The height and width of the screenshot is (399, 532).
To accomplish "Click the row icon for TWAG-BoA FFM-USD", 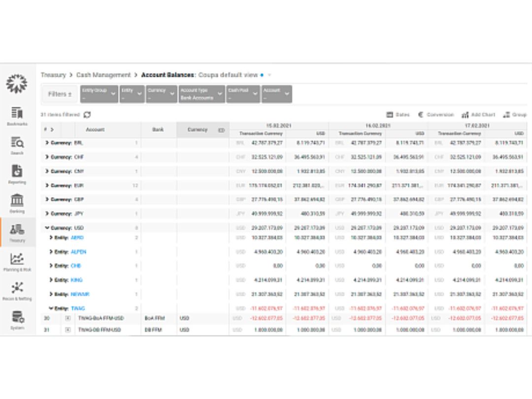I will pyautogui.click(x=68, y=318).
